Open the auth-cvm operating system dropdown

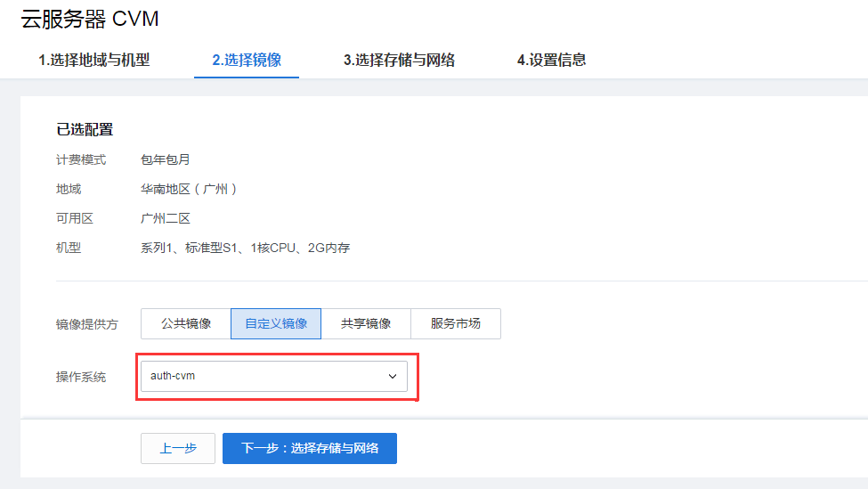click(274, 377)
